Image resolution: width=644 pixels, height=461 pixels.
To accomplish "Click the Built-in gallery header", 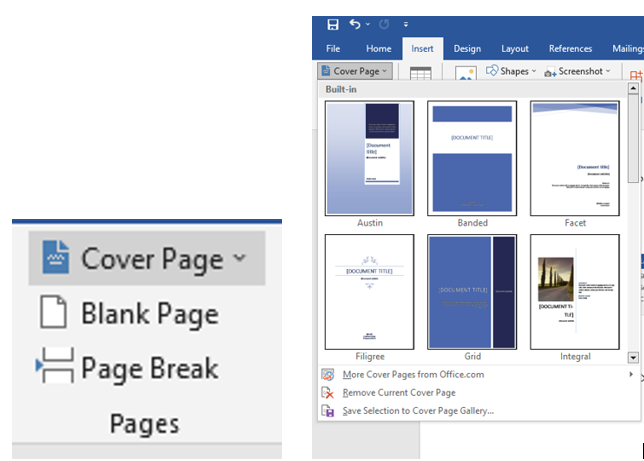I will click(472, 89).
